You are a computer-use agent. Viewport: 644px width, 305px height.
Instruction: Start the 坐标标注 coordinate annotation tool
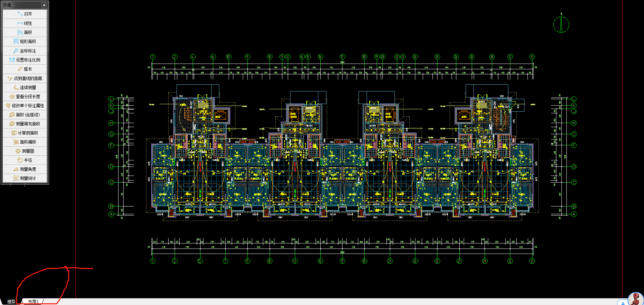click(x=25, y=51)
